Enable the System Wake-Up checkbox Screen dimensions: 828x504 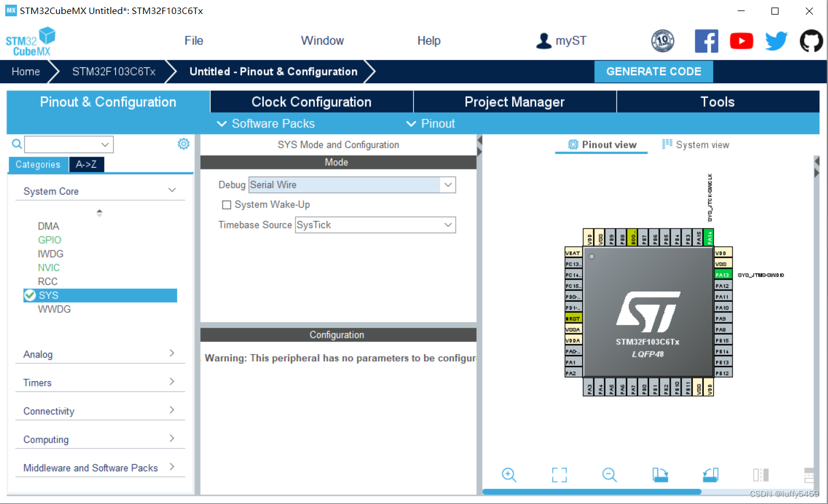[x=227, y=205]
